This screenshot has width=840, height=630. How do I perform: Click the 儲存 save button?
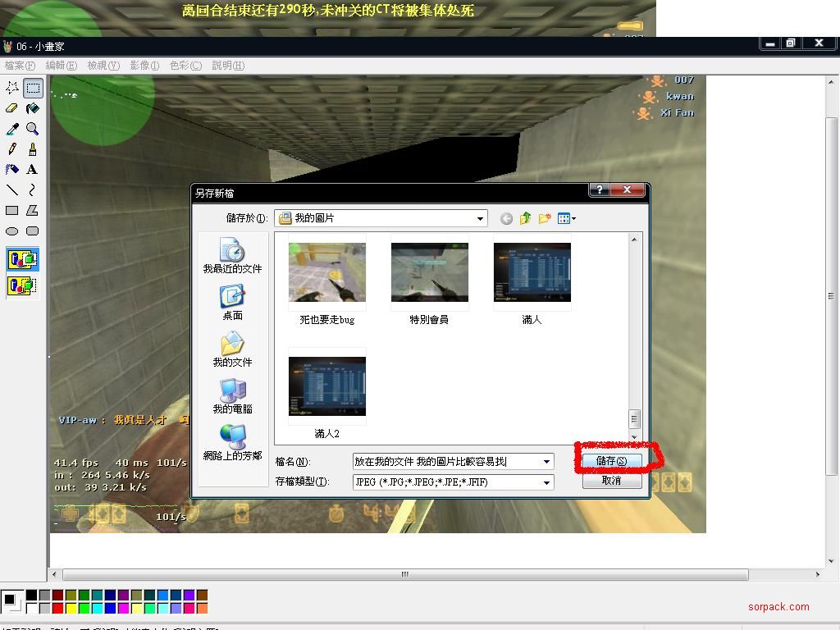(x=611, y=461)
